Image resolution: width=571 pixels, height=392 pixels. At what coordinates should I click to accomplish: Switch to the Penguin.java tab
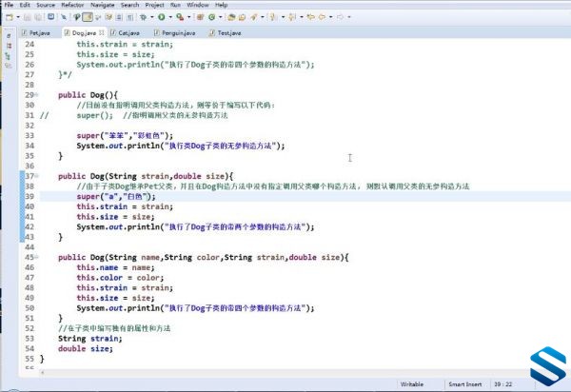point(174,32)
